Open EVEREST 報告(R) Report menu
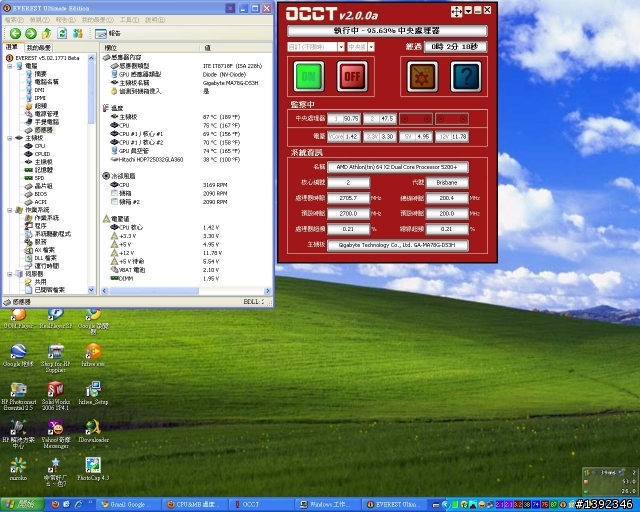 point(66,20)
